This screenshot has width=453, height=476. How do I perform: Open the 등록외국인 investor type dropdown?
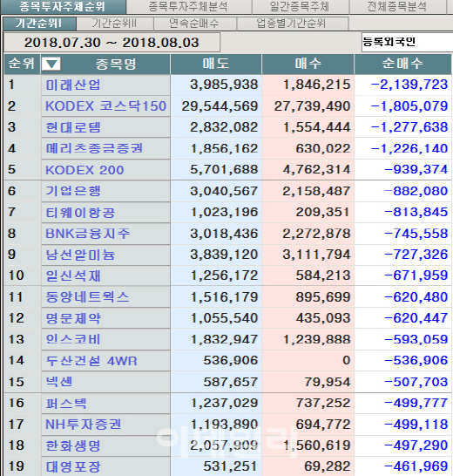[x=407, y=43]
